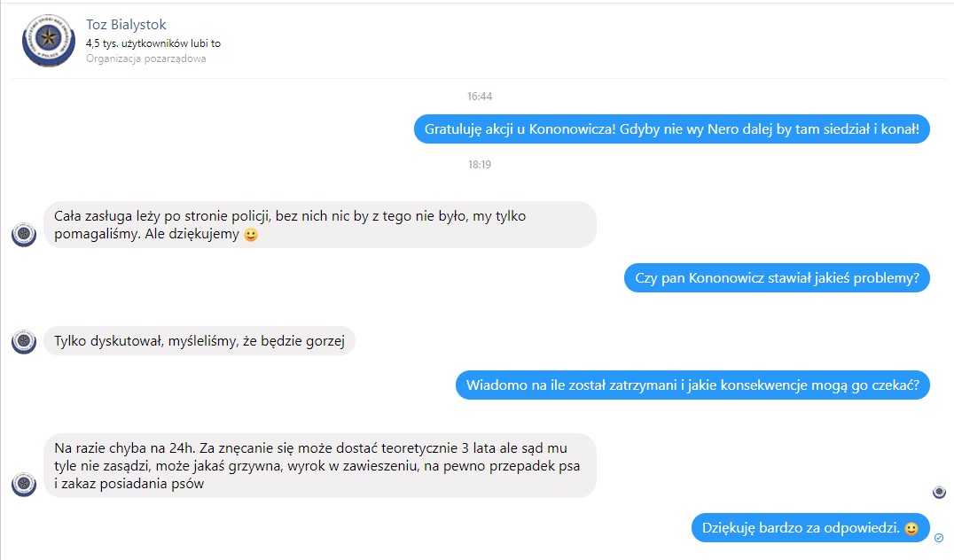The height and width of the screenshot is (560, 954).
Task: Click the 16:44 timestamp
Action: [480, 96]
